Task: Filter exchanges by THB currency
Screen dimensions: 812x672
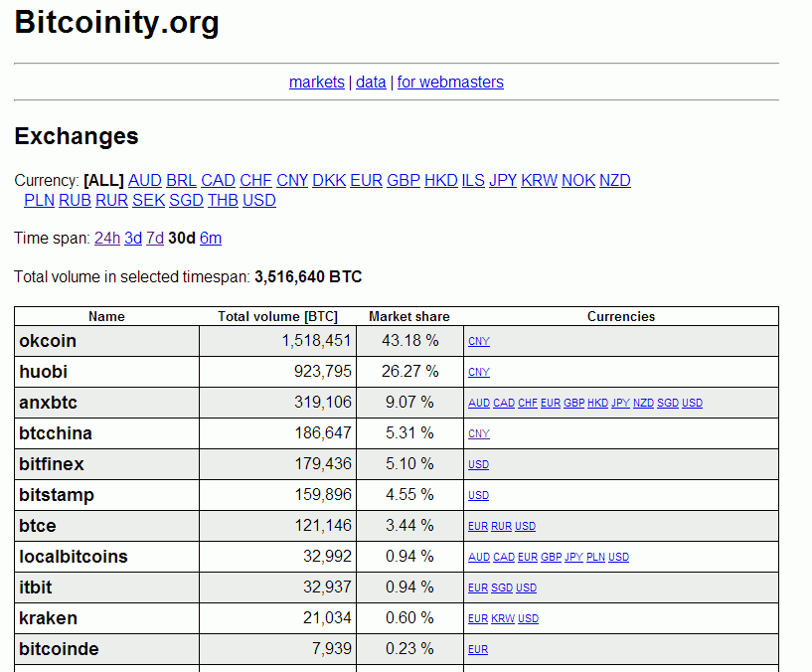Action: point(223,200)
